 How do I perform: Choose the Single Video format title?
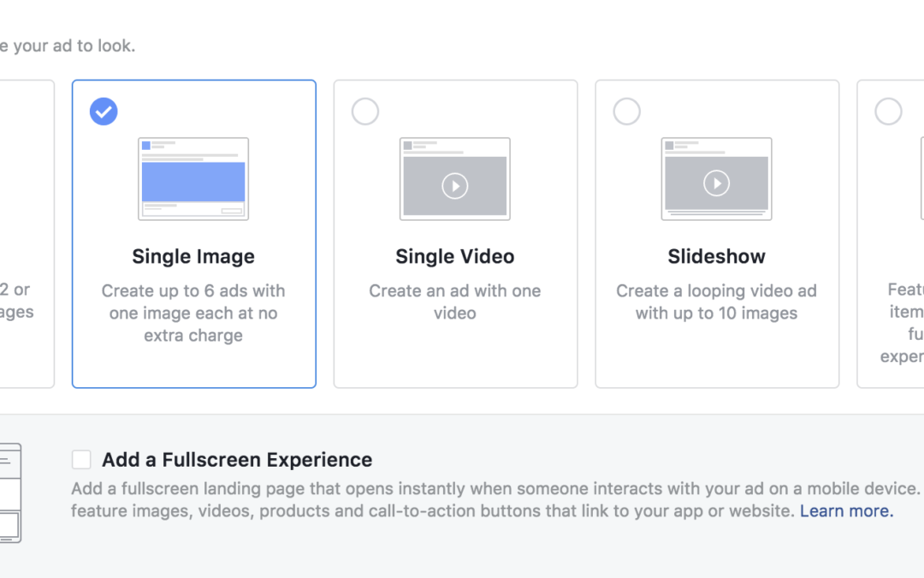coord(455,257)
